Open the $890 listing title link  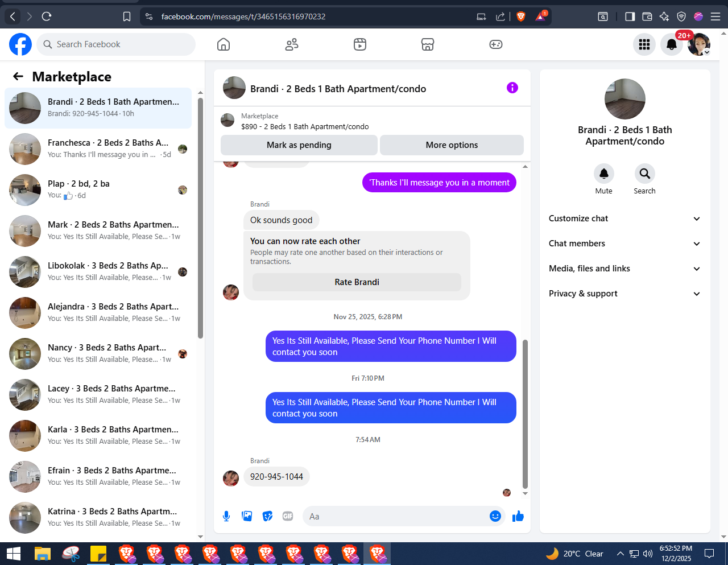pos(305,126)
